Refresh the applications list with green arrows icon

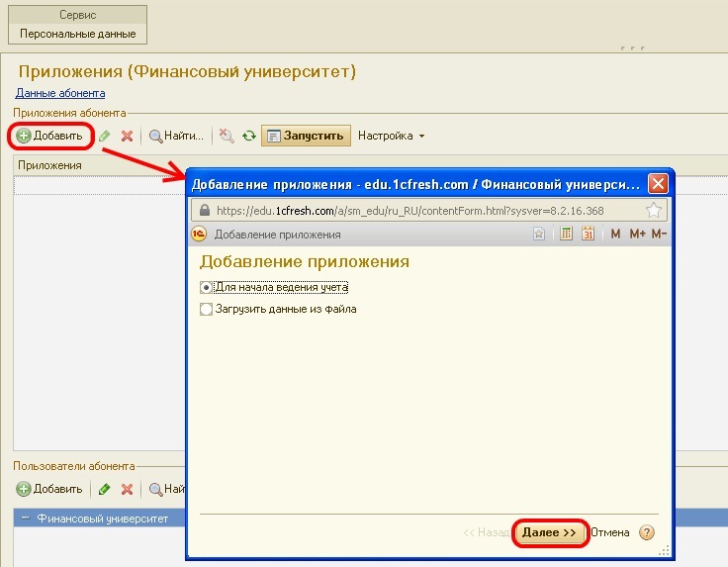click(x=249, y=136)
